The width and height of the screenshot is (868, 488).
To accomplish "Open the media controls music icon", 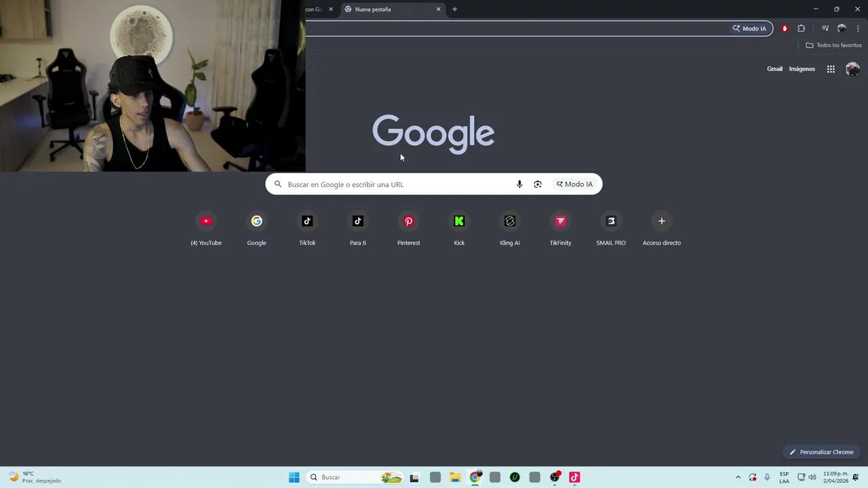I will [825, 28].
